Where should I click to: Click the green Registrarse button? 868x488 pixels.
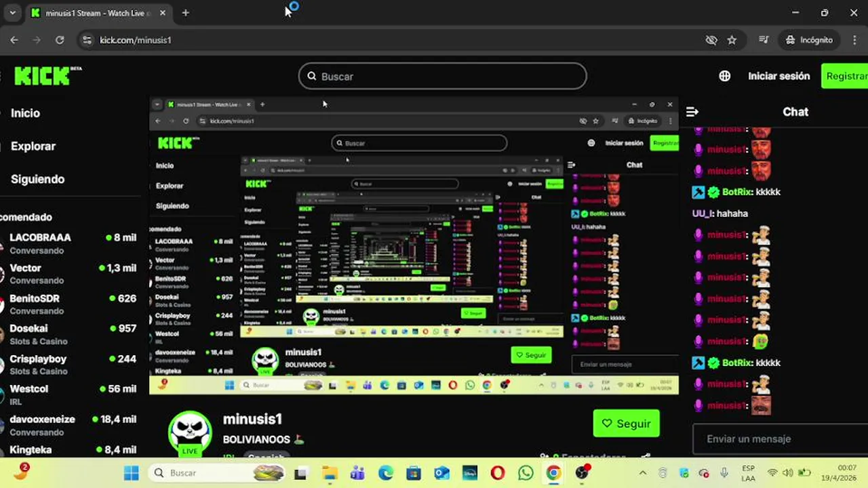pos(844,76)
